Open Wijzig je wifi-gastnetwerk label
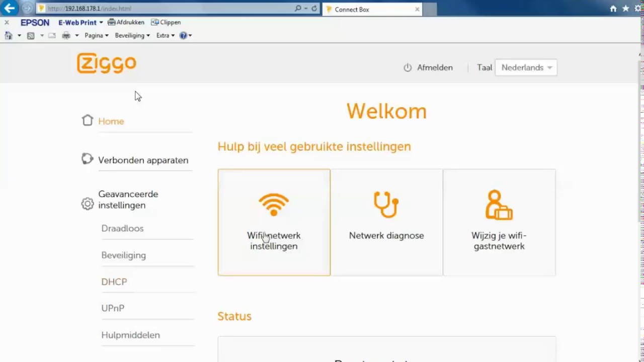 click(499, 241)
